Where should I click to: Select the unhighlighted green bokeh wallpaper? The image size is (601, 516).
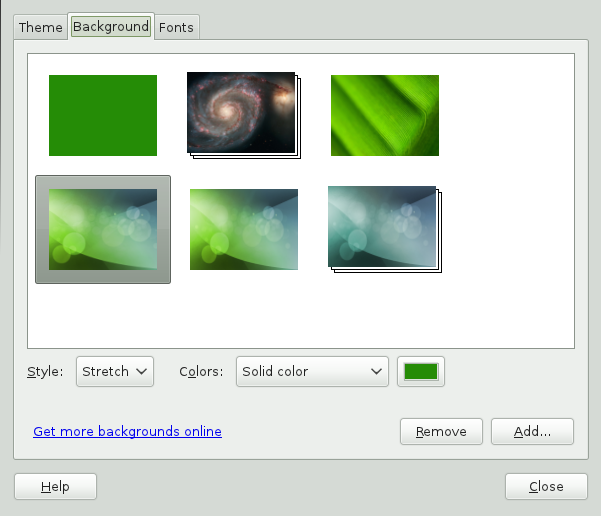(244, 229)
